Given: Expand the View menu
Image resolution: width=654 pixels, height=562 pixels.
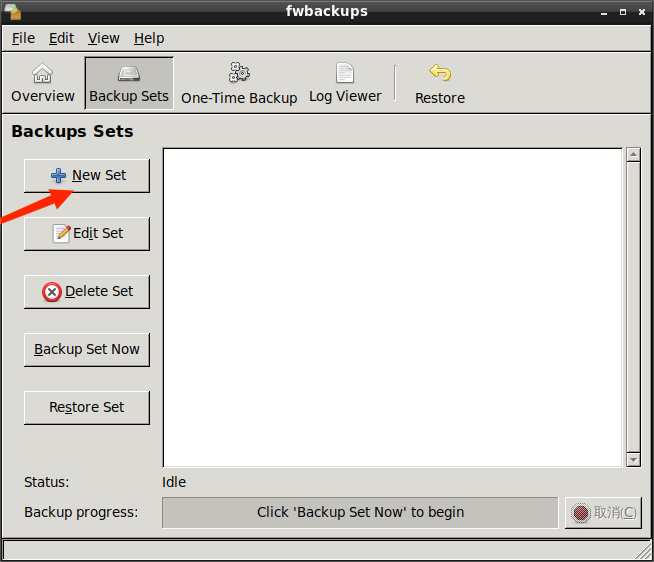Looking at the screenshot, I should pos(104,38).
